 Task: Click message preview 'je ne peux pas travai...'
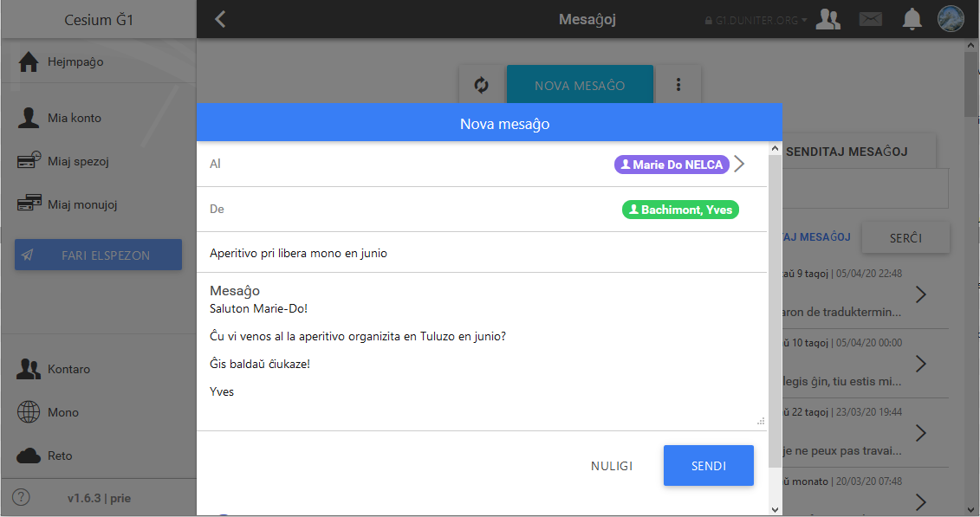click(x=842, y=451)
